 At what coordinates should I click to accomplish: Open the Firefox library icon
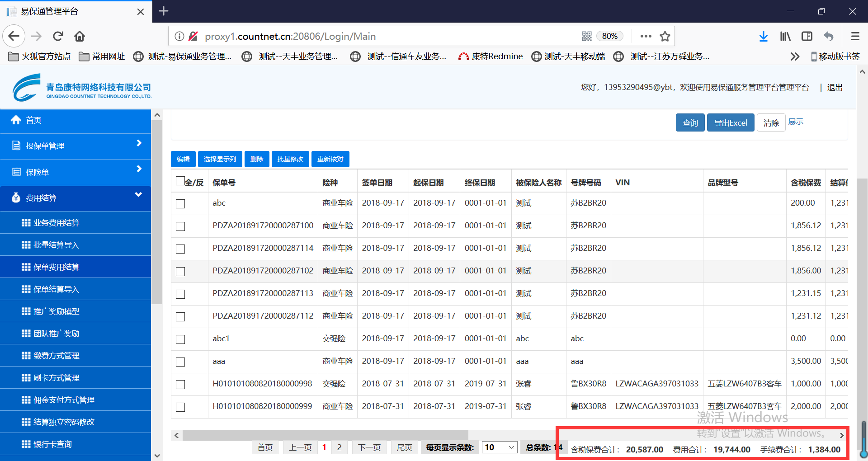pos(785,36)
